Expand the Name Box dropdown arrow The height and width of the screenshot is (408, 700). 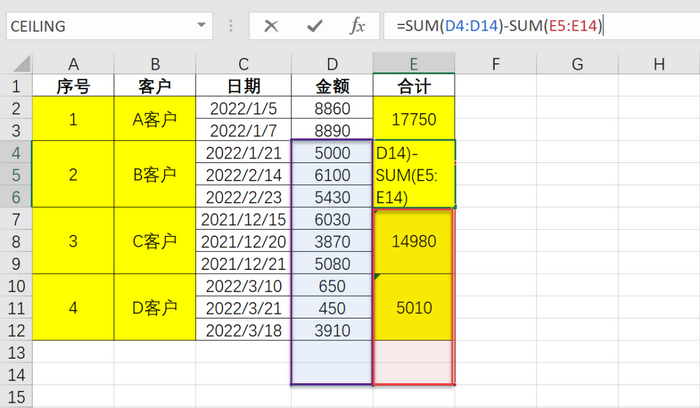(202, 26)
